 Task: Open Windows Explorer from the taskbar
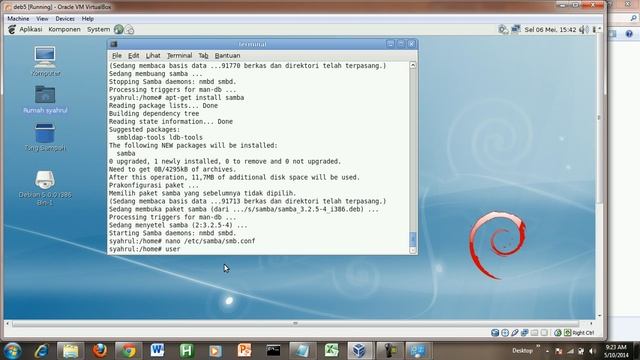71,351
